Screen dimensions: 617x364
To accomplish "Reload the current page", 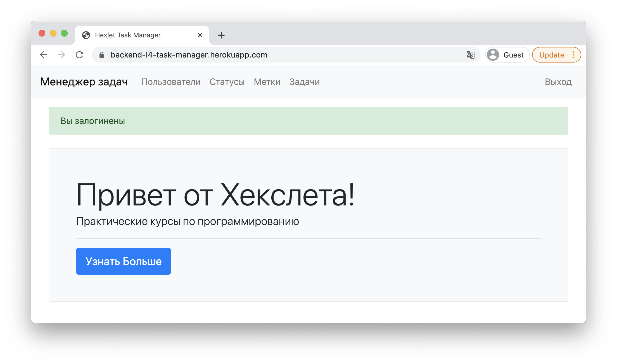I will click(80, 55).
